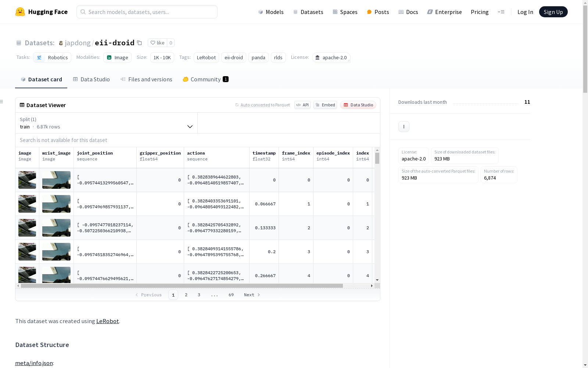Click the horizontal table scrollbar

[182, 286]
